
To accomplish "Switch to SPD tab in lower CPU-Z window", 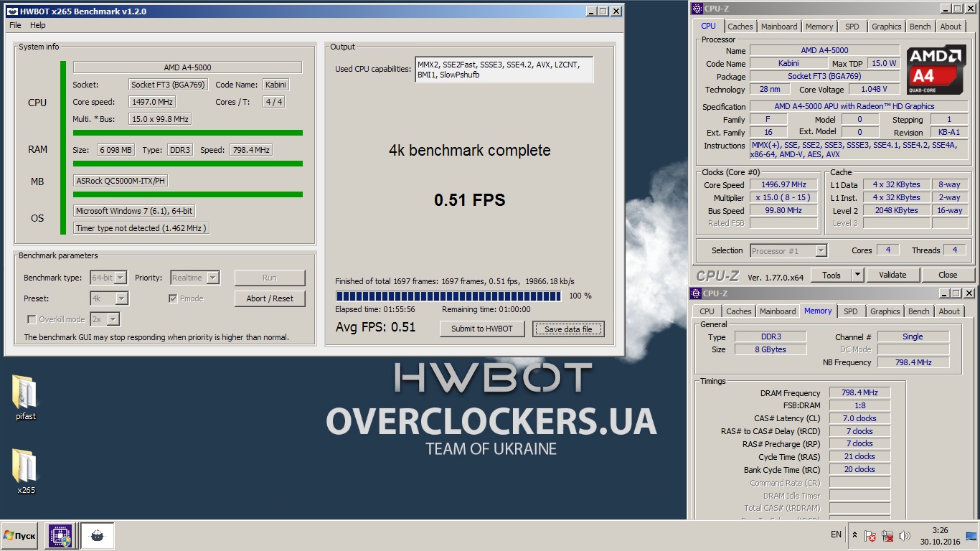I will [851, 311].
